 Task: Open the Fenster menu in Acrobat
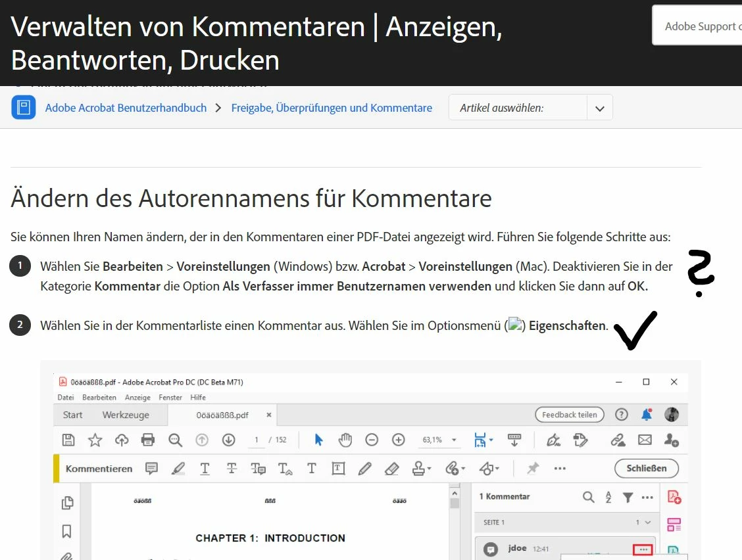tap(170, 397)
